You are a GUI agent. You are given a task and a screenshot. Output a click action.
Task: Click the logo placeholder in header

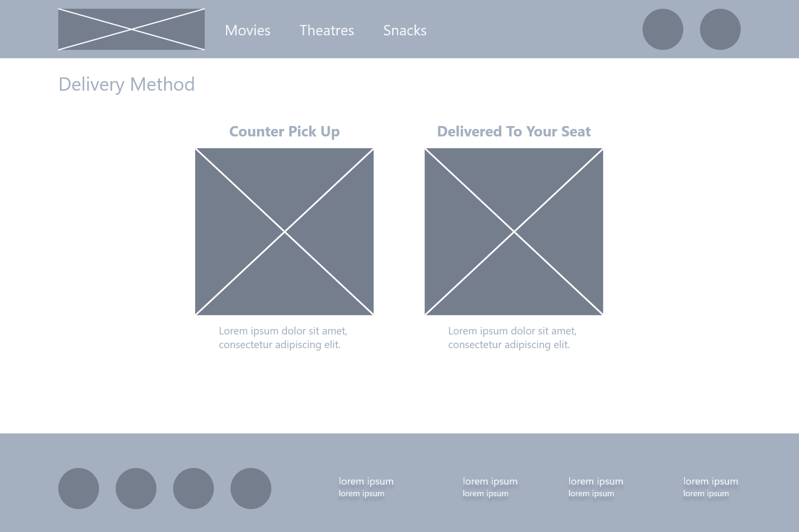131,29
